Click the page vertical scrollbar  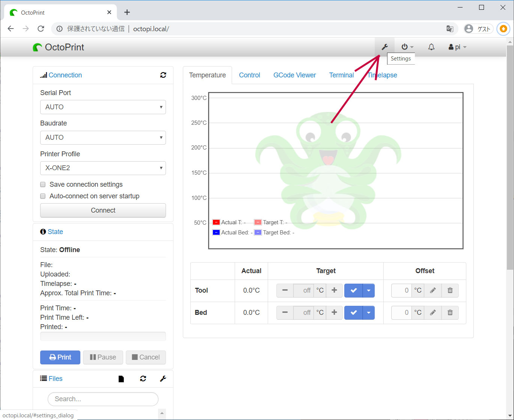[x=510, y=157]
